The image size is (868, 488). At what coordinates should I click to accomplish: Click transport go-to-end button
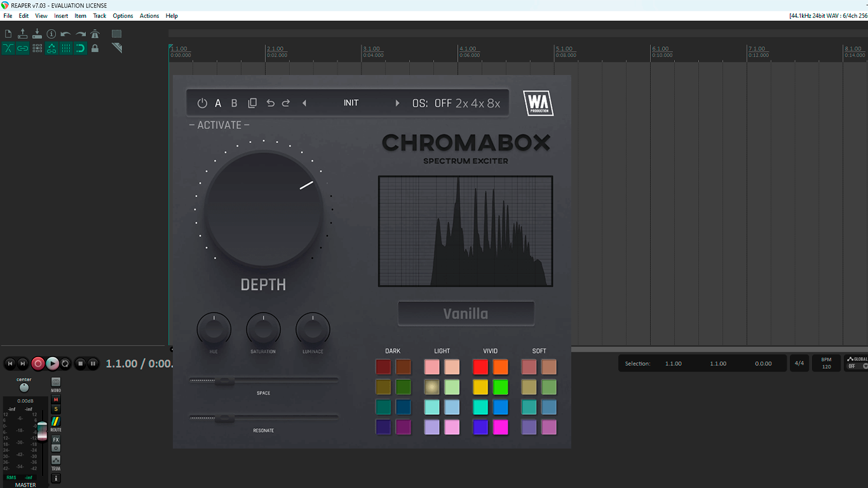(23, 363)
